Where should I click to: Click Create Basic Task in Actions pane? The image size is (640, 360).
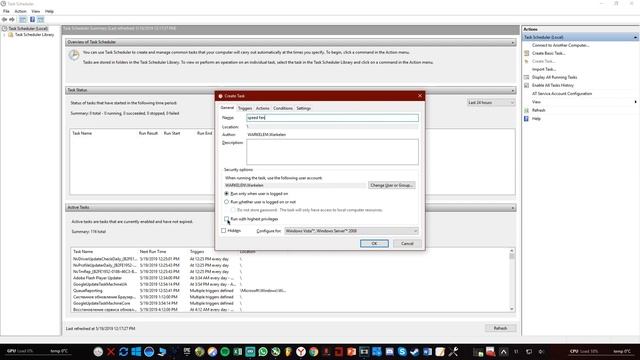(x=548, y=53)
